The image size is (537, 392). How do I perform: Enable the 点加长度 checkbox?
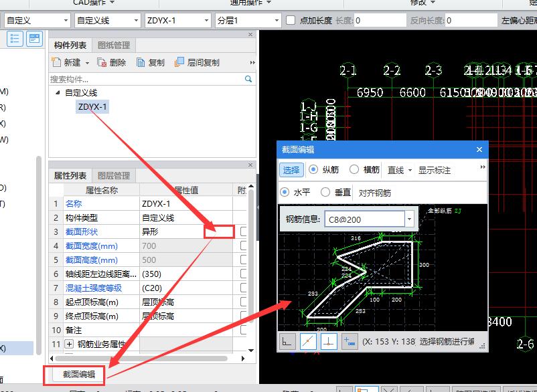pyautogui.click(x=291, y=20)
